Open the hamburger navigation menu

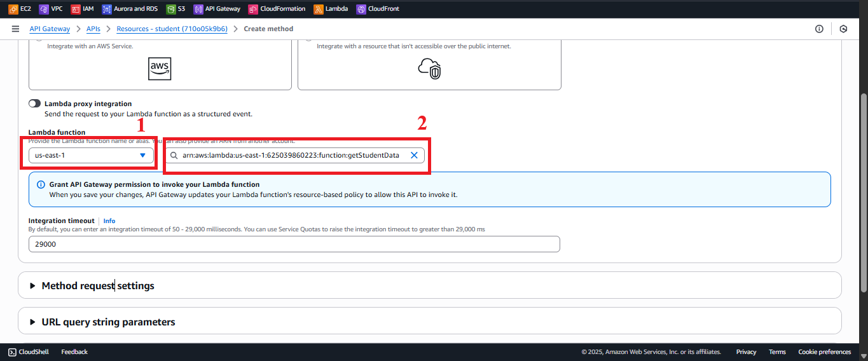point(15,29)
